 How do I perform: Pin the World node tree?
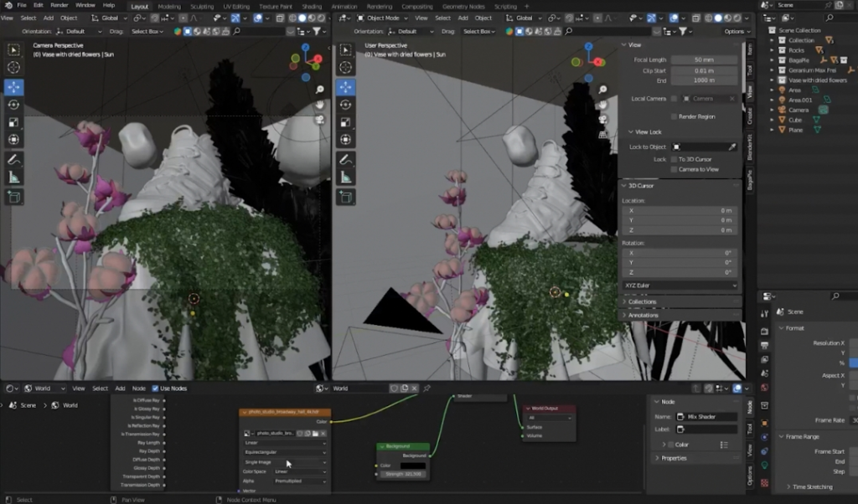tap(426, 388)
